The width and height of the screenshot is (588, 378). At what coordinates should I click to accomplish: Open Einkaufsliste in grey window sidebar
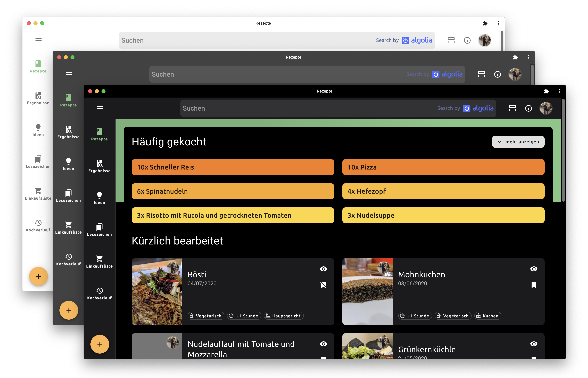(68, 228)
